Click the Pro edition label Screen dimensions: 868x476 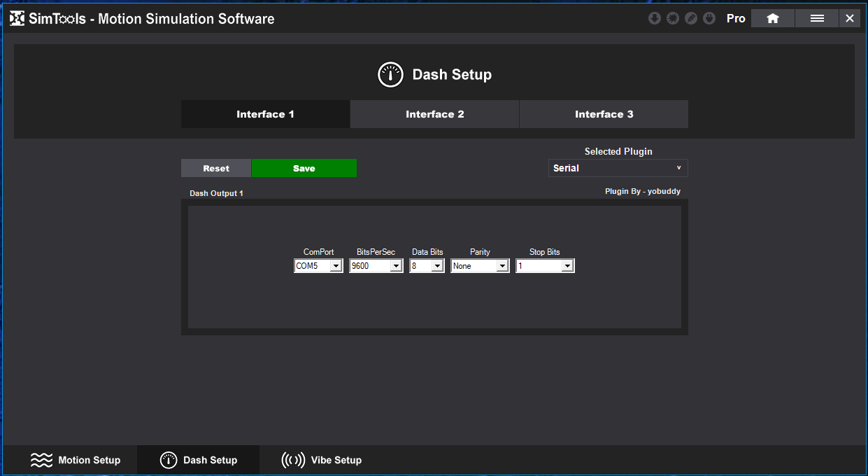[x=736, y=18]
